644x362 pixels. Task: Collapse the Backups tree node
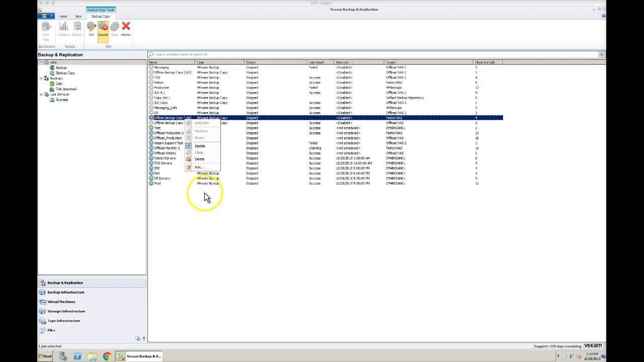tap(41, 78)
